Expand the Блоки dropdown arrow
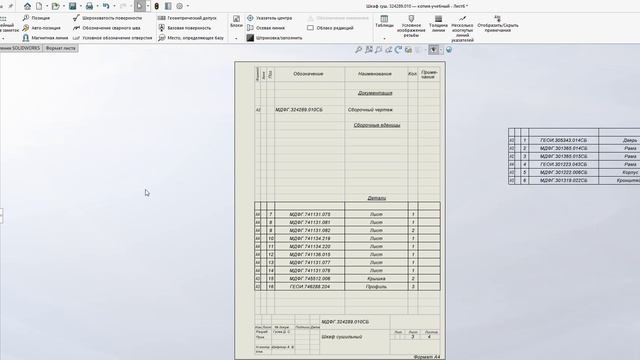Screen dimensions: 640x360 pos(236,38)
